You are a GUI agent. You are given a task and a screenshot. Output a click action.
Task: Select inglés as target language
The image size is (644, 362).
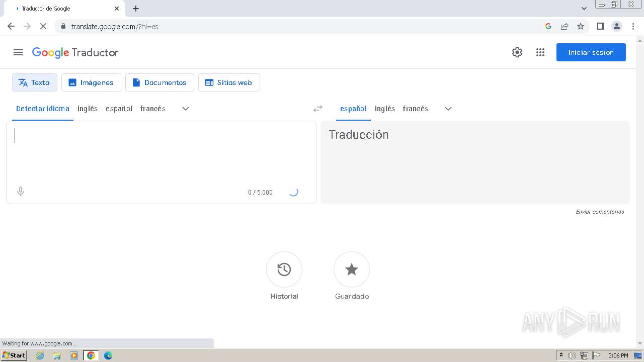click(x=385, y=109)
